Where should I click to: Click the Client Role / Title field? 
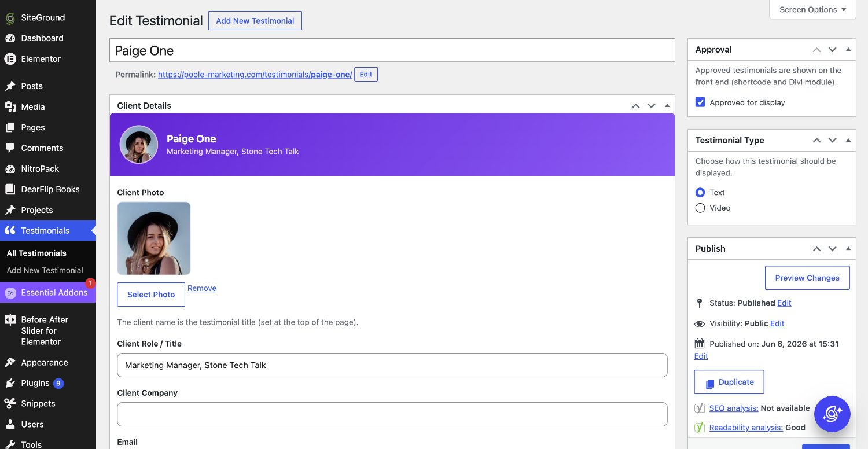coord(392,365)
